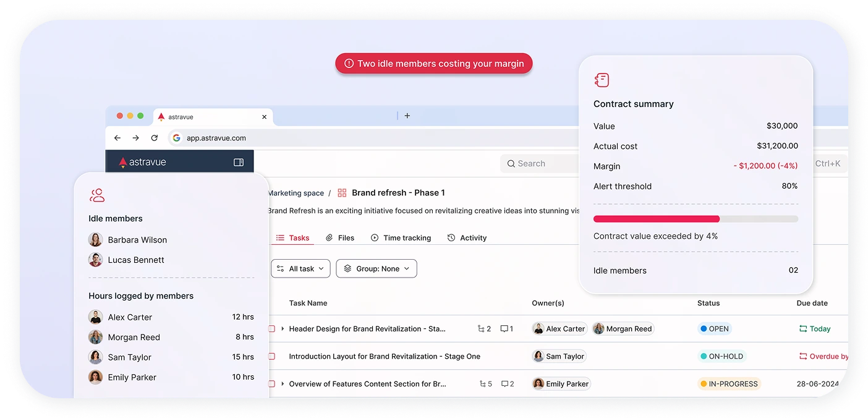Reload the page with the refresh icon
This screenshot has width=868, height=418.
(x=155, y=138)
